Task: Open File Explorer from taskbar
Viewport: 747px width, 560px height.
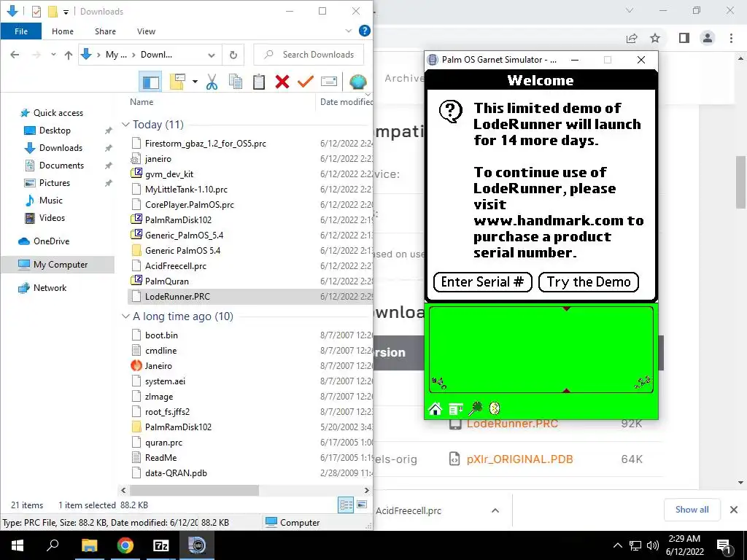Action: point(90,545)
